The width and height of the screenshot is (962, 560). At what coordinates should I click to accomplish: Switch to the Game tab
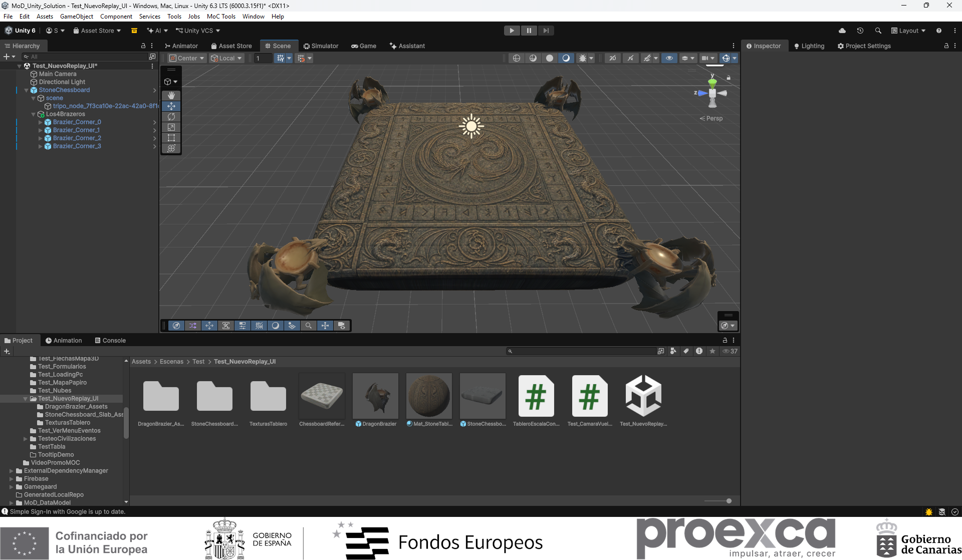tap(364, 46)
